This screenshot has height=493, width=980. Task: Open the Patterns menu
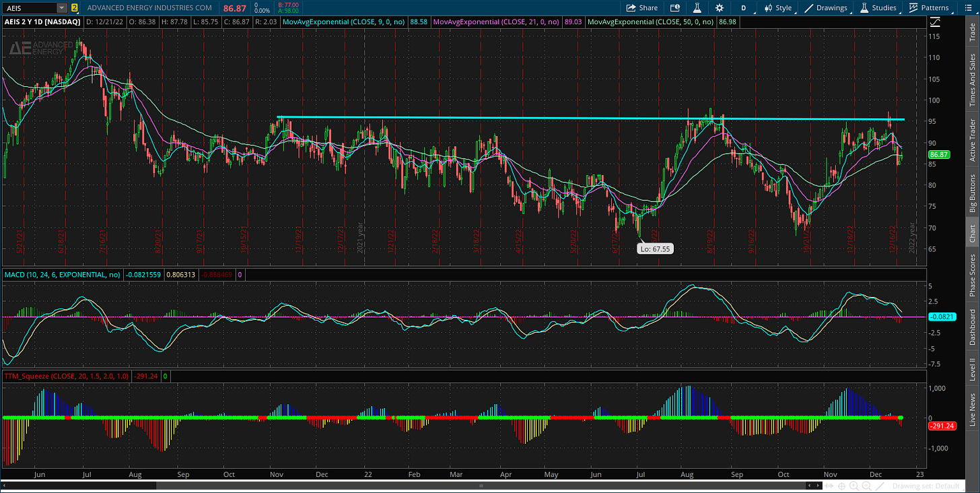pos(929,8)
